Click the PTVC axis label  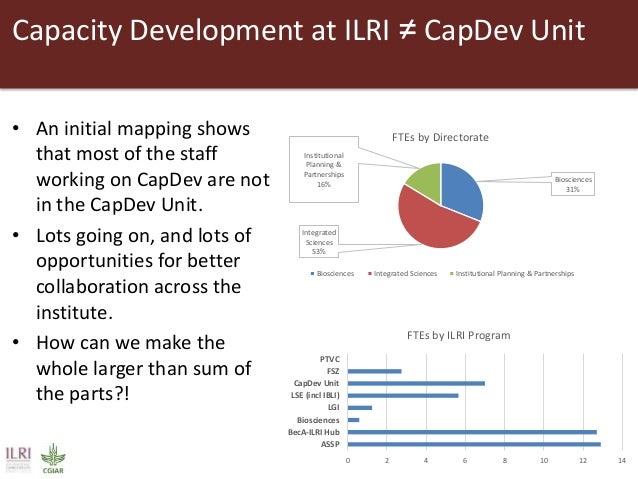[330, 359]
